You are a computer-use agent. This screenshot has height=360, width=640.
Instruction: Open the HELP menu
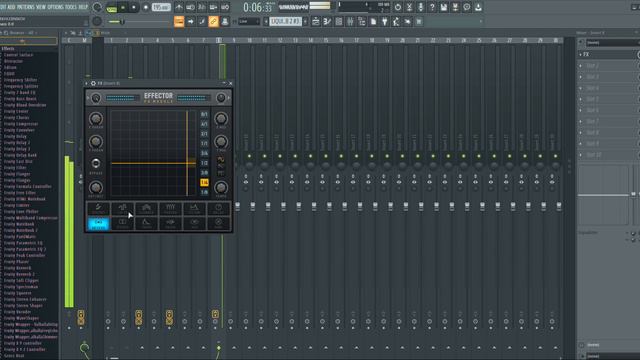click(x=83, y=7)
